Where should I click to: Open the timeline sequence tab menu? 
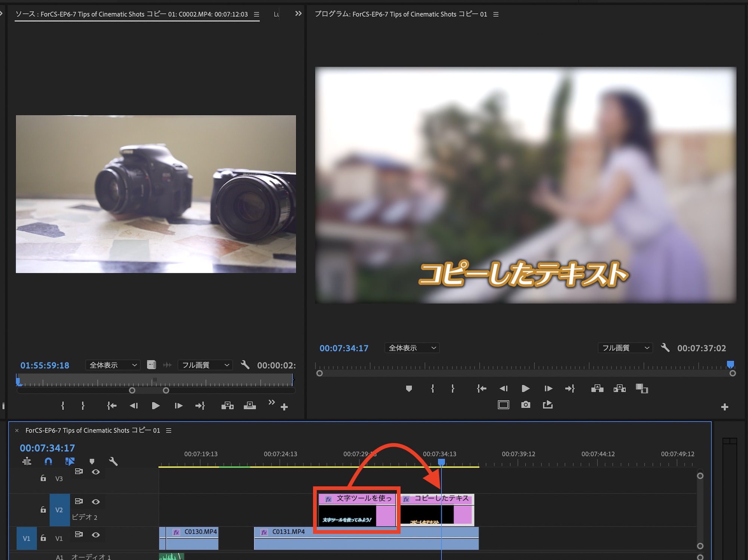tap(169, 431)
